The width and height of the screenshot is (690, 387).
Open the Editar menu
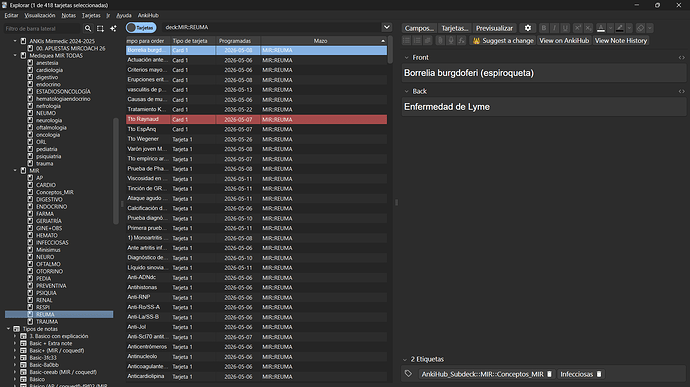11,15
